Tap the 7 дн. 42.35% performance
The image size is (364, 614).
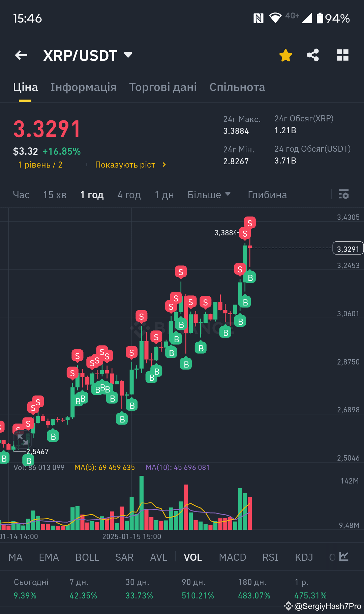83,589
